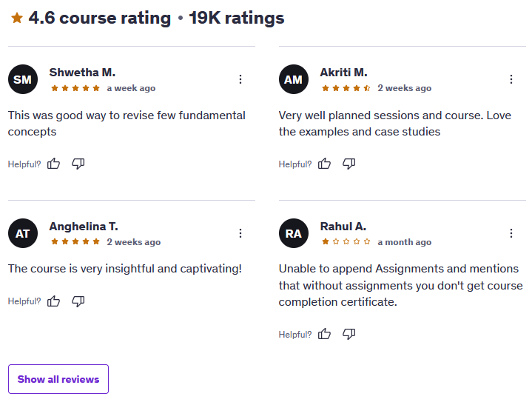
Task: Open options menu for Shwetha M.'s review
Action: (240, 79)
